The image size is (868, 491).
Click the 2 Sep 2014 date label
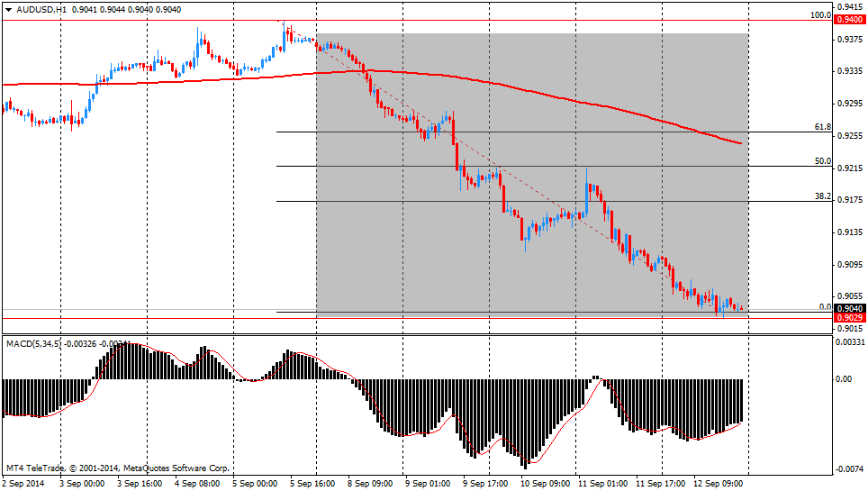pos(24,483)
